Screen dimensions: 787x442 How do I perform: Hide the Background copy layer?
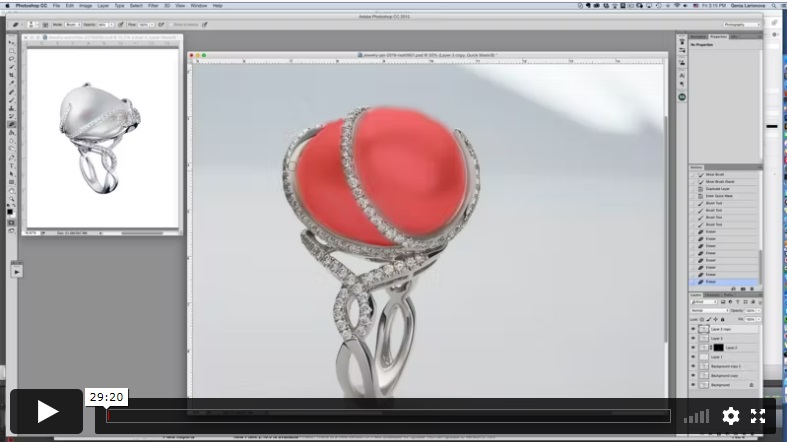pos(693,375)
